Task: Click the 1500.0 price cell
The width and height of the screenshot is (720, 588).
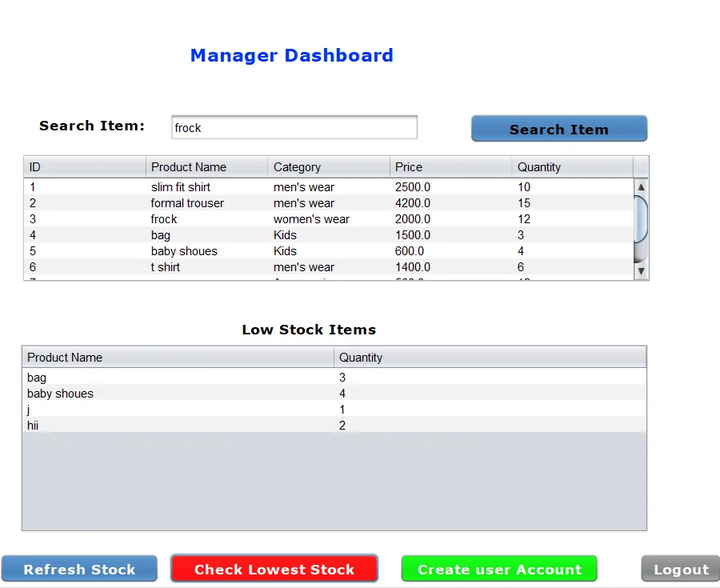Action: [451, 235]
